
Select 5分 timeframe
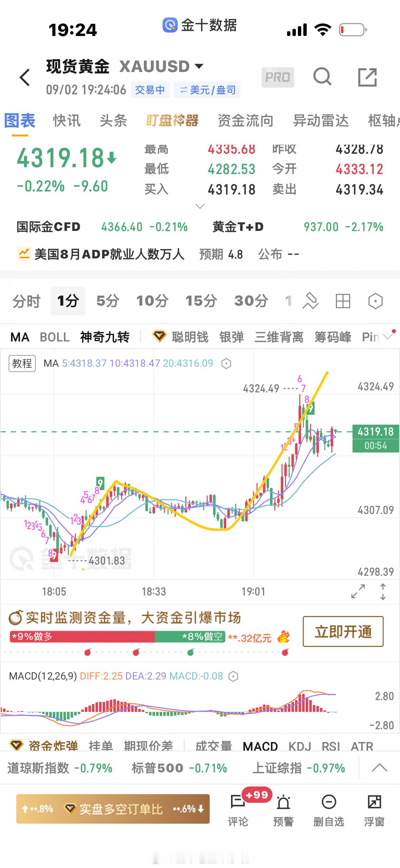pyautogui.click(x=108, y=301)
